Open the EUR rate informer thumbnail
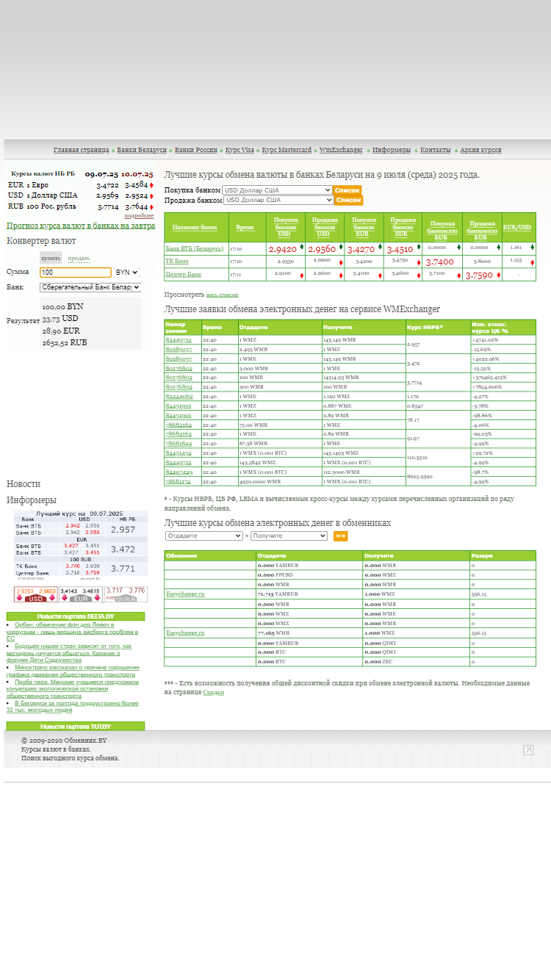This screenshot has width=551, height=980. (x=80, y=594)
